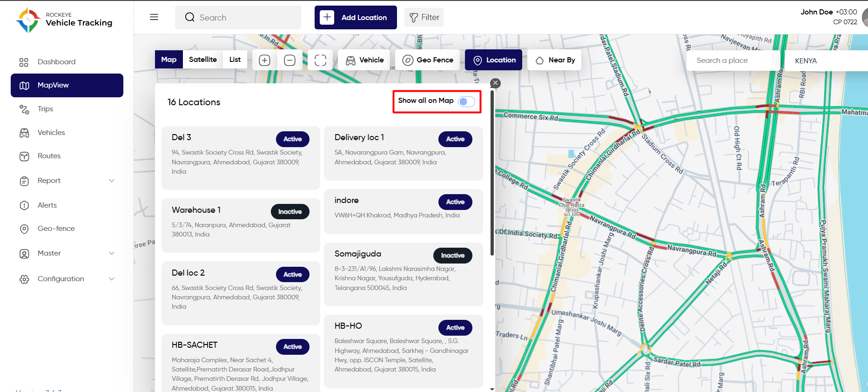Click the magnifier icon in Search
The image size is (868, 392).
click(189, 17)
